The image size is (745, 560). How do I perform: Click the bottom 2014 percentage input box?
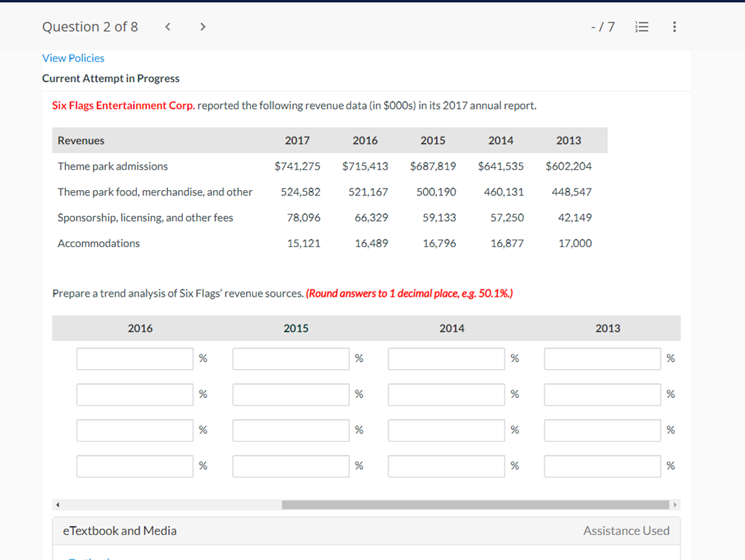click(446, 466)
